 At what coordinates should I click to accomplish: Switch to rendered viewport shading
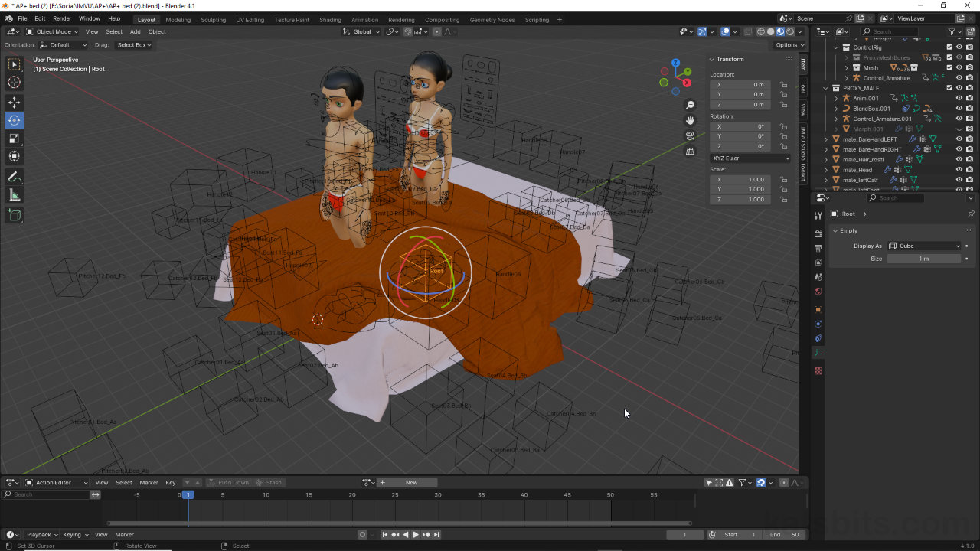click(790, 31)
